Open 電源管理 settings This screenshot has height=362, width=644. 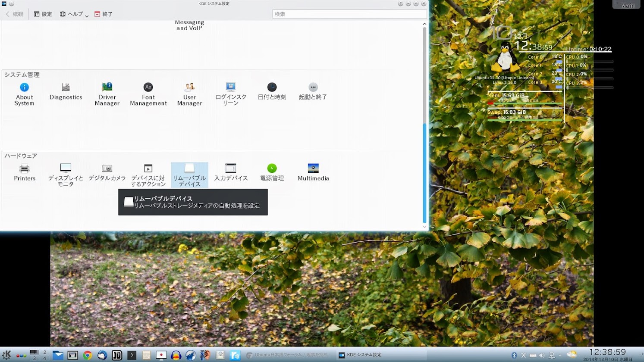coord(272,172)
